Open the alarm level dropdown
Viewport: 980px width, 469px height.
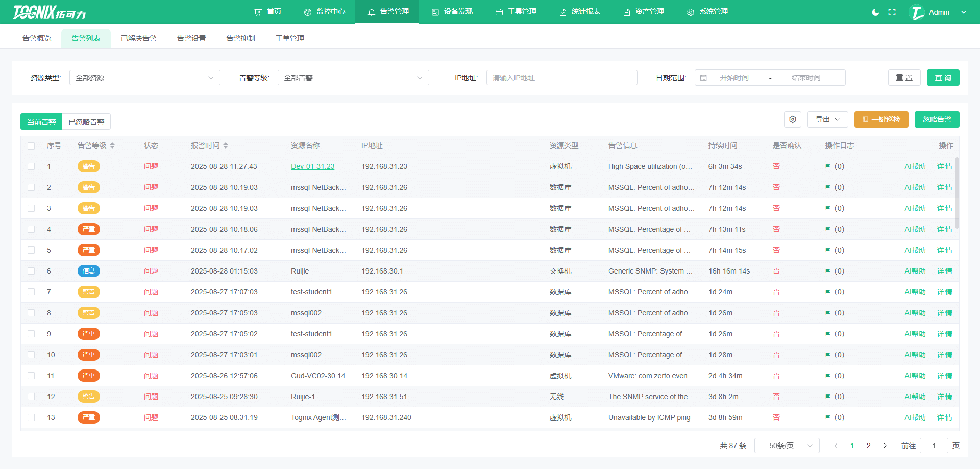point(353,78)
